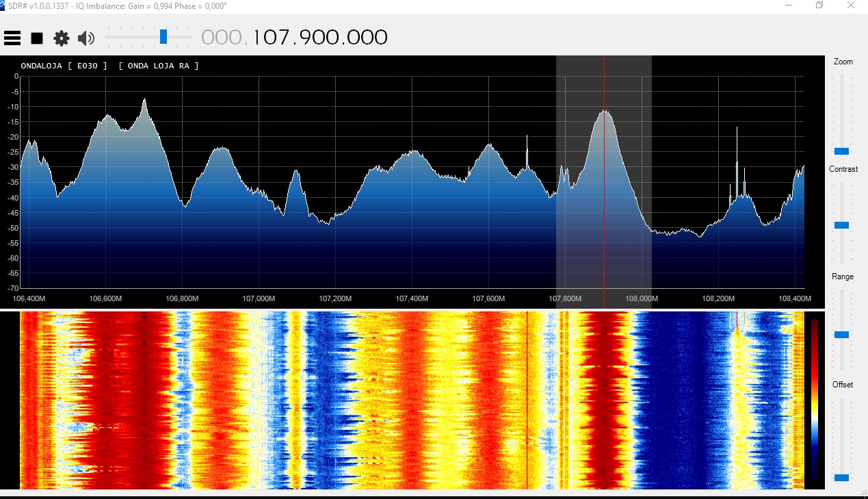
Task: Open the hamburger main menu
Action: coord(12,38)
